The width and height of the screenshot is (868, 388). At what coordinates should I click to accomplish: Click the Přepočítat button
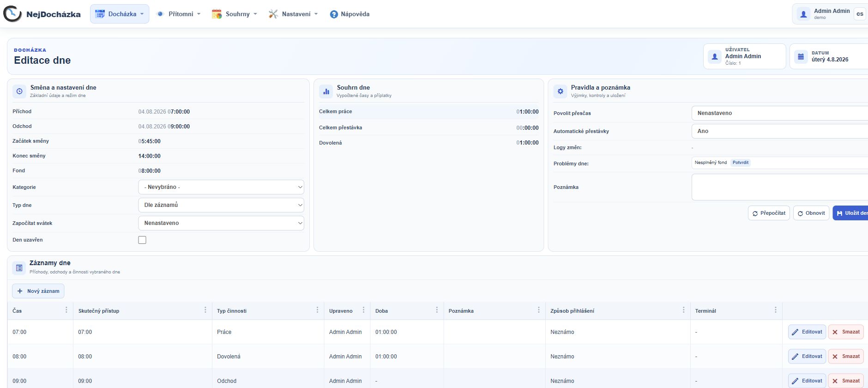pos(769,213)
